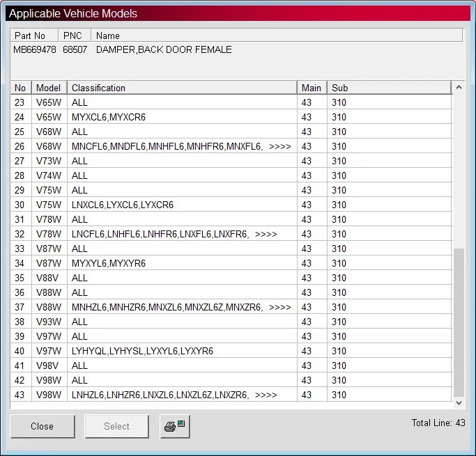
Task: Click classification LNXCL6,LYXCL6,LYXCR6 in row 30
Action: 123,205
